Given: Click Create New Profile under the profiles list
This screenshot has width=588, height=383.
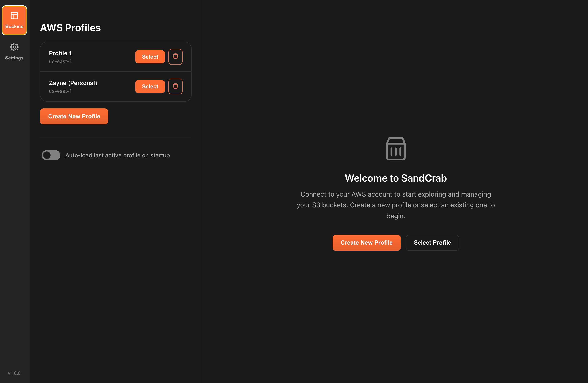Looking at the screenshot, I should click(74, 116).
